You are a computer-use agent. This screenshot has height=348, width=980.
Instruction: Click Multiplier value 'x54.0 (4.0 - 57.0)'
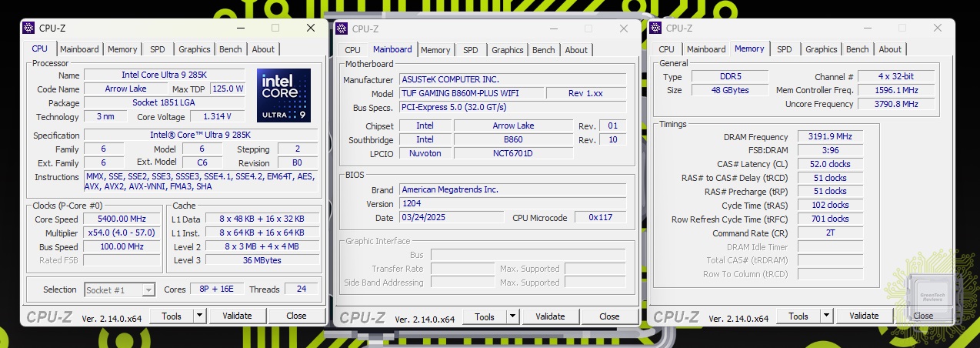point(122,233)
